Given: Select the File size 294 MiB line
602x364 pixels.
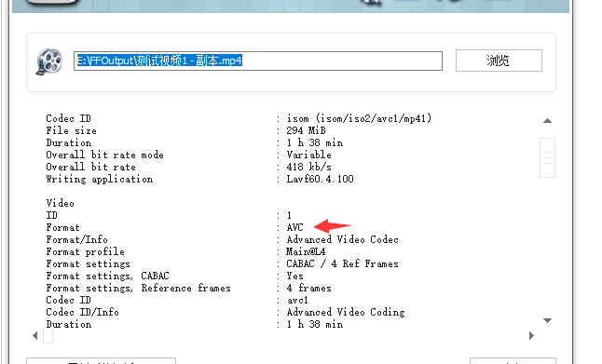Looking at the screenshot, I should (x=185, y=130).
